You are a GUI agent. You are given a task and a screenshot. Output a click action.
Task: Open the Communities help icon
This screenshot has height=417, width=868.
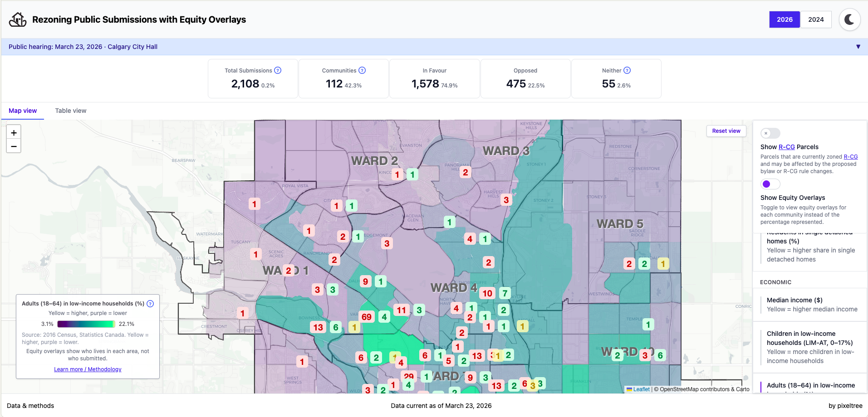tap(362, 70)
